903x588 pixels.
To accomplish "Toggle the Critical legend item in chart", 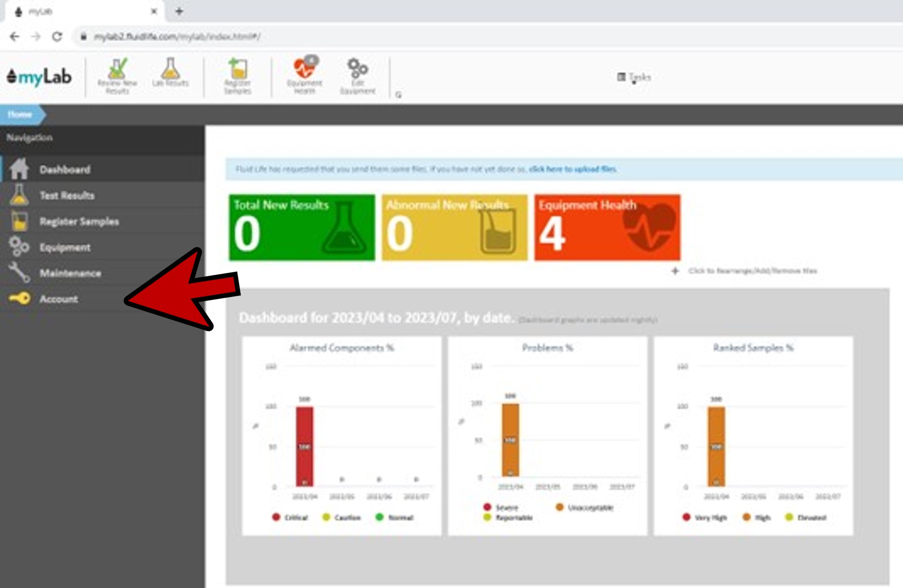I will pyautogui.click(x=290, y=517).
